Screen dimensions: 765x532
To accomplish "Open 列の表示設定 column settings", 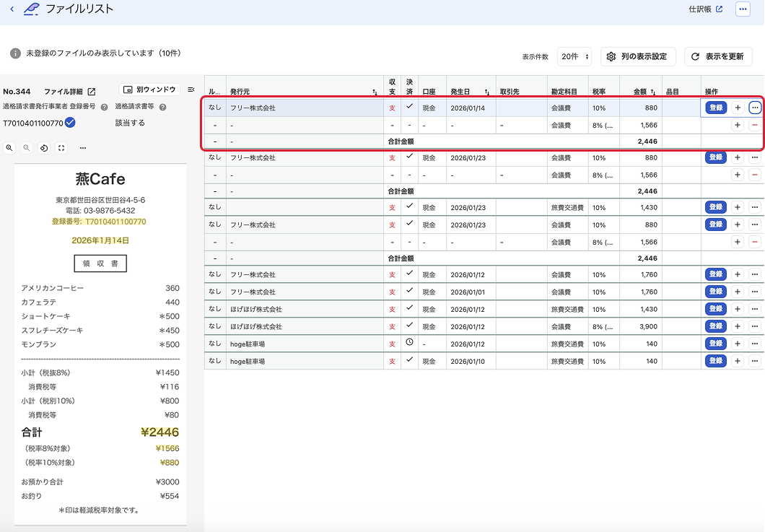I will coord(638,56).
